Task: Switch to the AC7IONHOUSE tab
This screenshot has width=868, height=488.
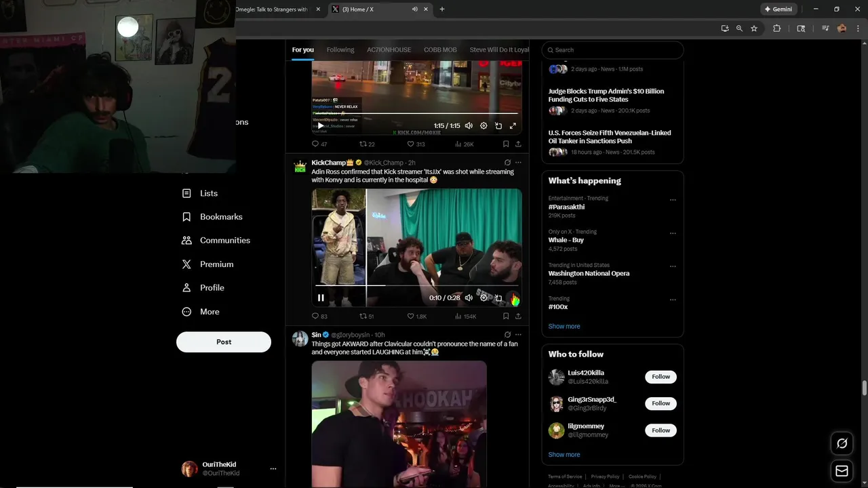Action: 389,49
